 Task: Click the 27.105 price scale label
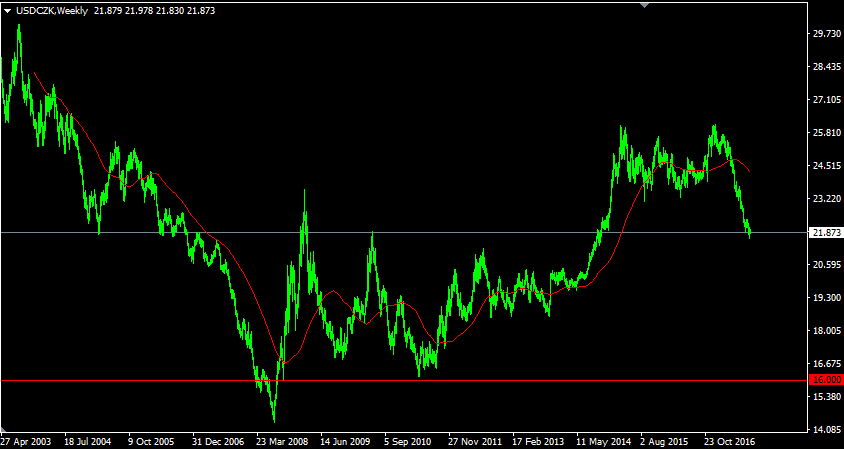point(826,100)
